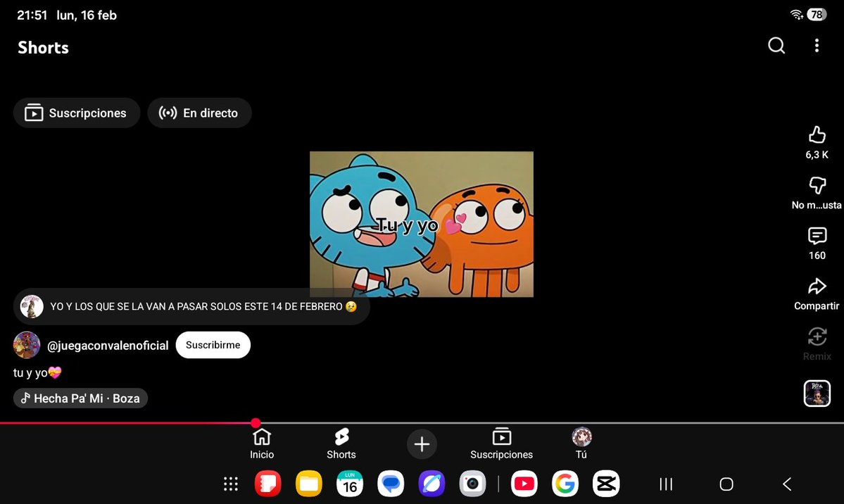
Task: Open comments showing 160
Action: [817, 236]
